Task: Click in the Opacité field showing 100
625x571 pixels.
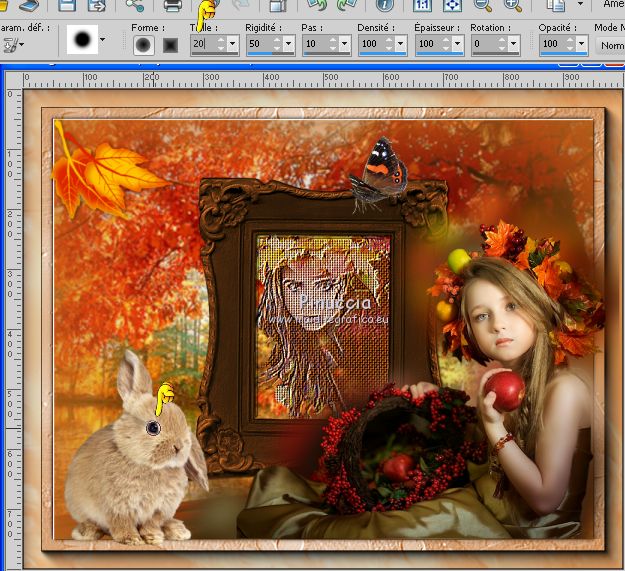Action: pos(552,43)
